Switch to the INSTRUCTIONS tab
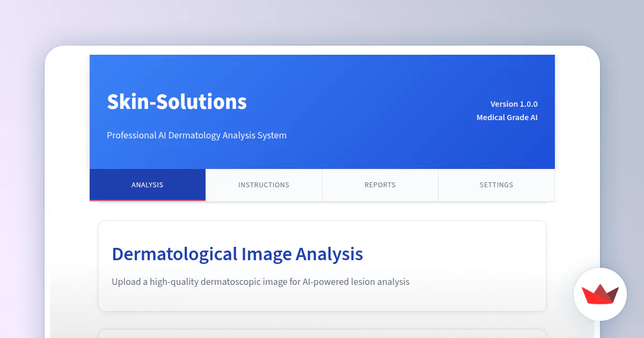This screenshot has width=644, height=338. [264, 185]
